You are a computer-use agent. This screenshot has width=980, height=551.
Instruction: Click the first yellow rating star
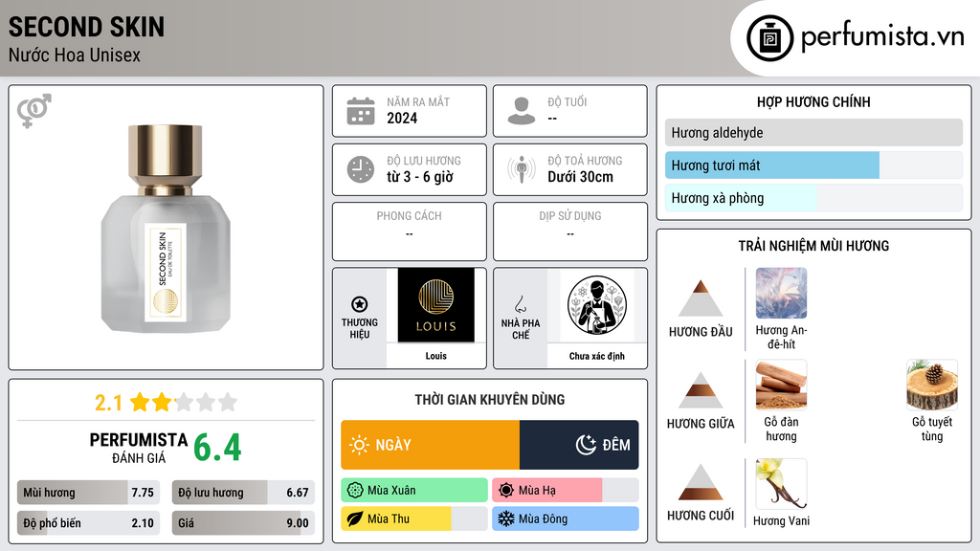coord(140,403)
